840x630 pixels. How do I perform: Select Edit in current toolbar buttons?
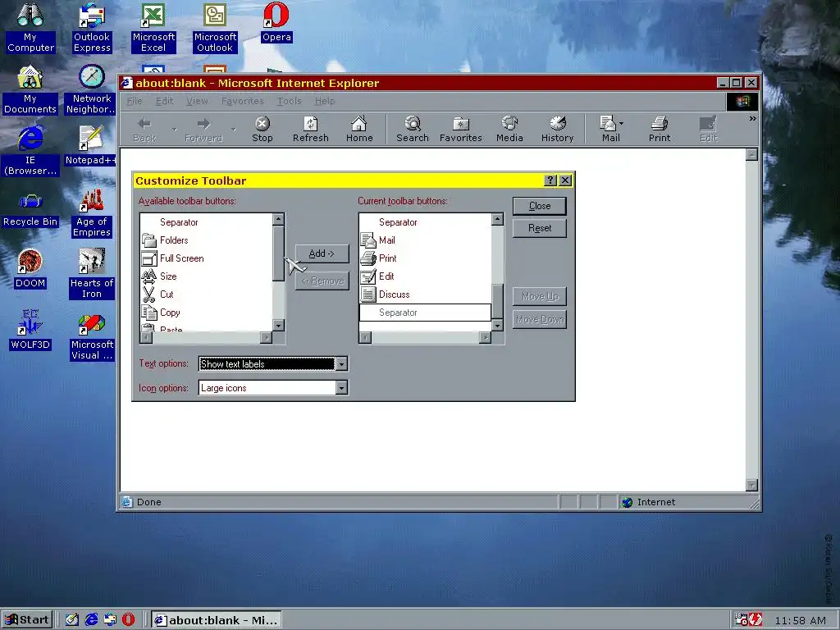(426, 276)
